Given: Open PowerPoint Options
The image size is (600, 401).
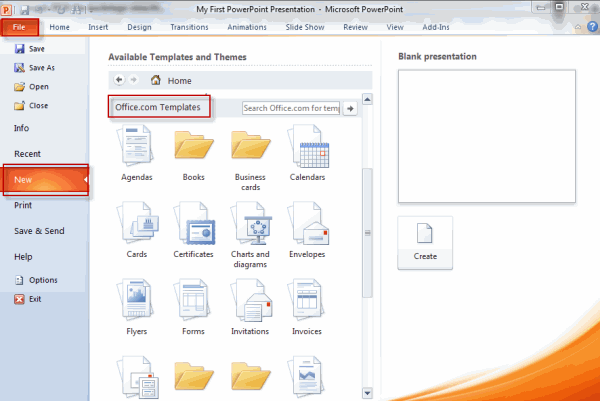Looking at the screenshot, I should pyautogui.click(x=36, y=280).
